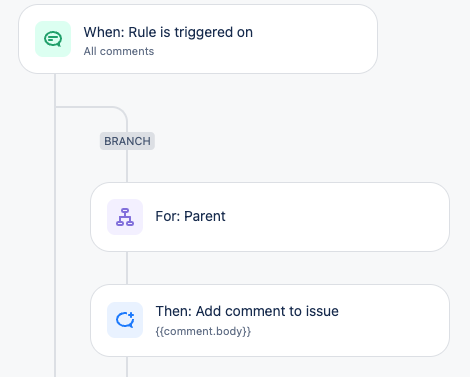Click main vertical line left of Add comment card
The image size is (470, 377).
point(55,320)
